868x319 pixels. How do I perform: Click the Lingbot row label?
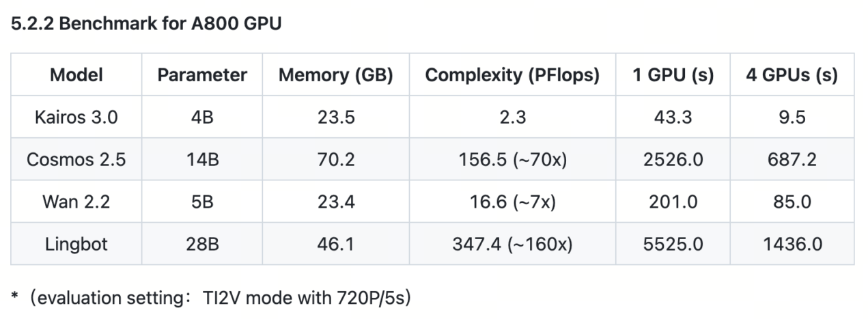tap(76, 244)
